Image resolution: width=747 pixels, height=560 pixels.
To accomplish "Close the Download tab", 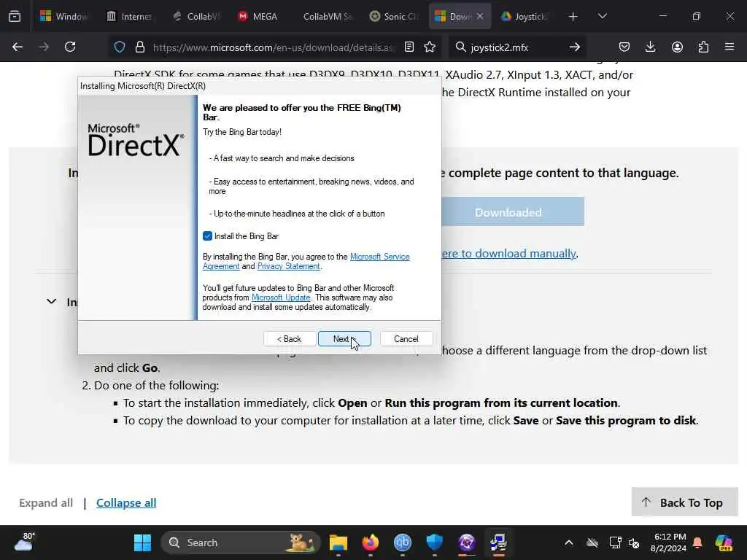I will tap(480, 16).
